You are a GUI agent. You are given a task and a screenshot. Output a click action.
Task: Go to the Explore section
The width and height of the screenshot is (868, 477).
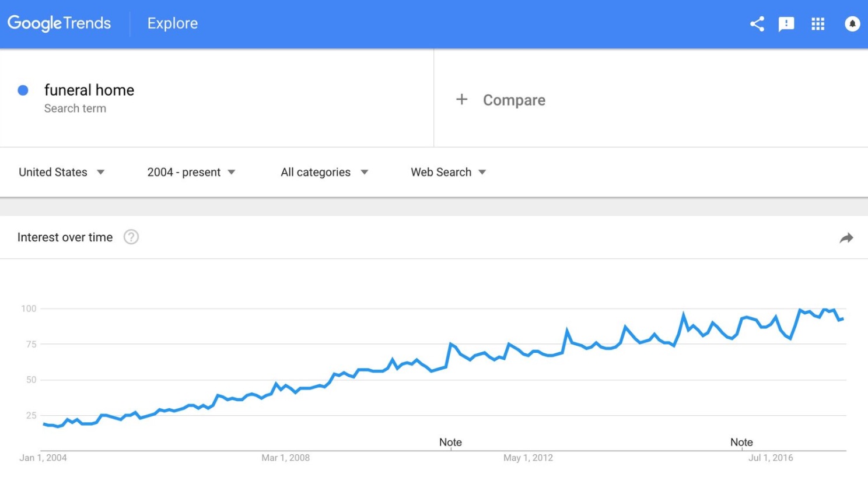point(173,23)
